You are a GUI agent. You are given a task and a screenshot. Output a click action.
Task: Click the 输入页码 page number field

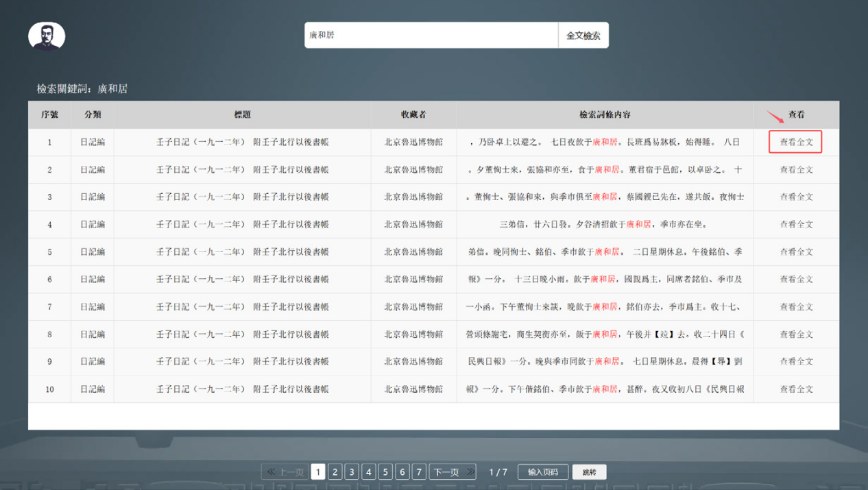pos(542,472)
